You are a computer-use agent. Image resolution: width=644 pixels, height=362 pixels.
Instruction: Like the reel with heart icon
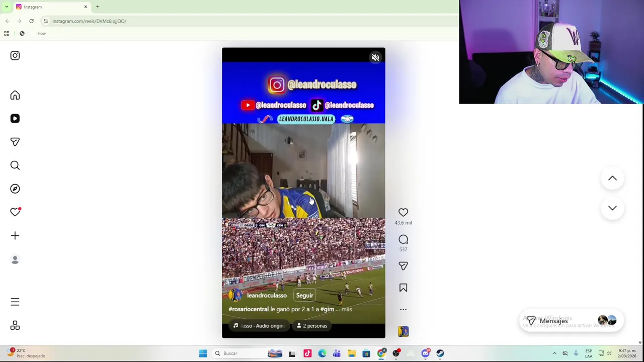[403, 213]
